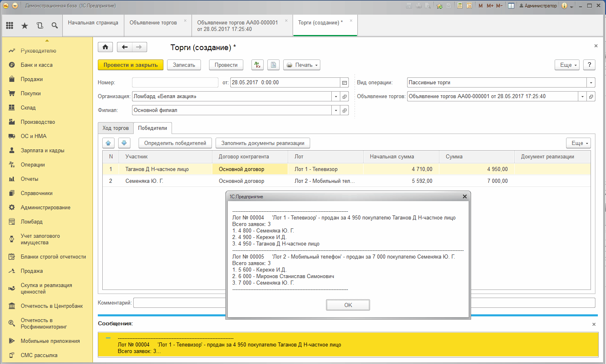Click the M+ memory add button

(x=490, y=6)
